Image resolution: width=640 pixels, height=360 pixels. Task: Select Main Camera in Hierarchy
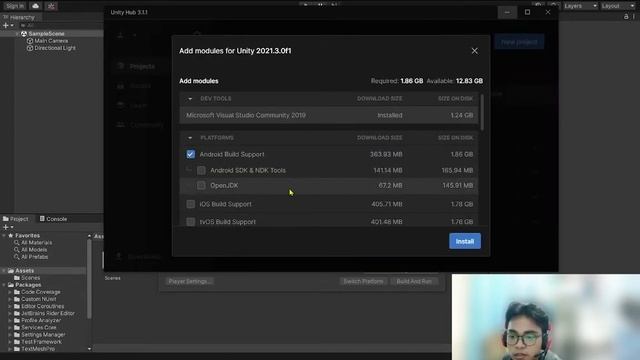point(51,41)
